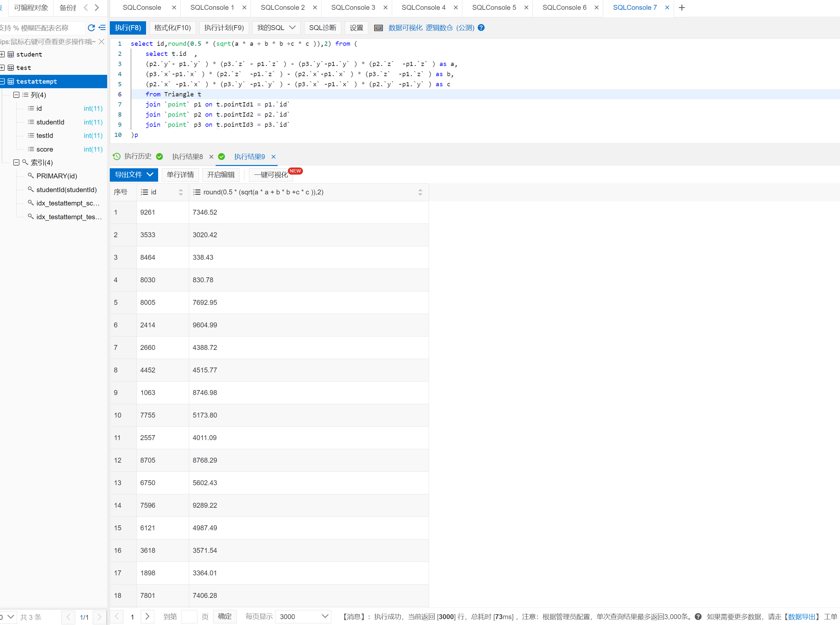
Task: Open execution history via the clock icon
Action: (117, 156)
